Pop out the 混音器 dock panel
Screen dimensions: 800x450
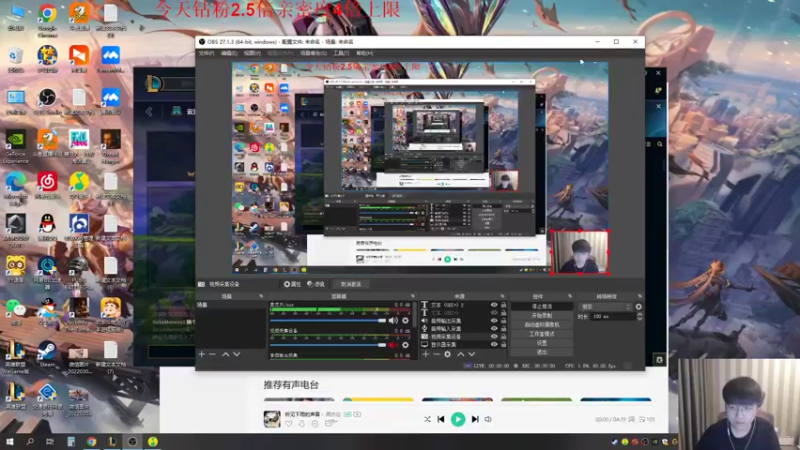point(413,296)
